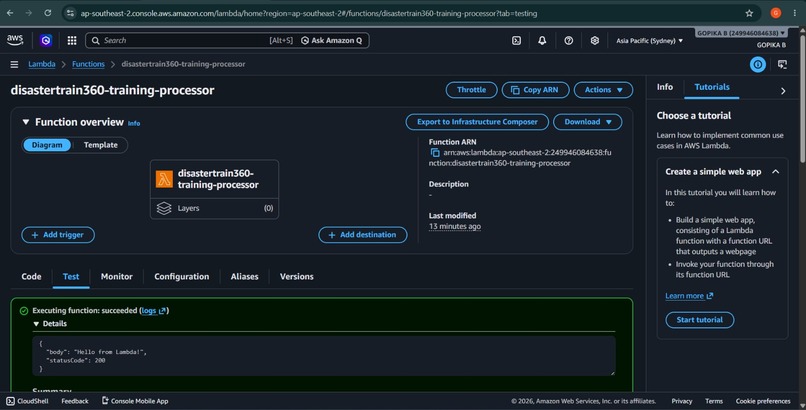Click the Start tutorial button
The image size is (806, 410).
[700, 320]
